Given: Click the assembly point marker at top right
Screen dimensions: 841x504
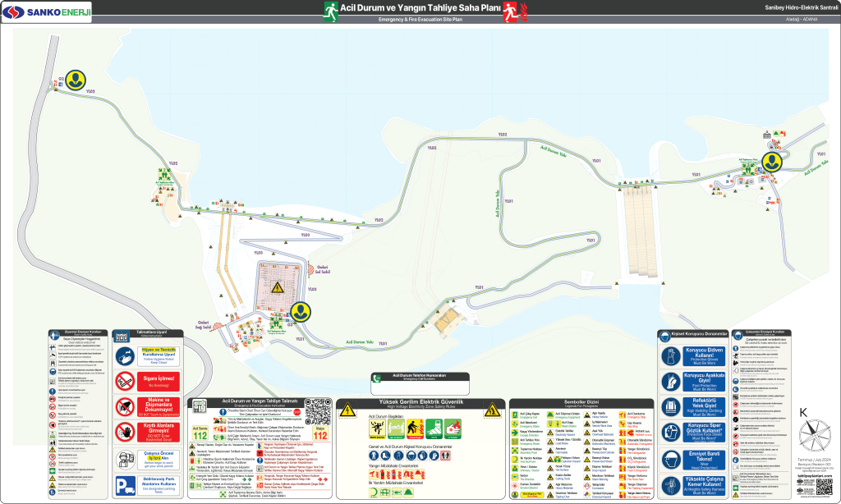Looking at the screenshot, I should coord(772,161).
